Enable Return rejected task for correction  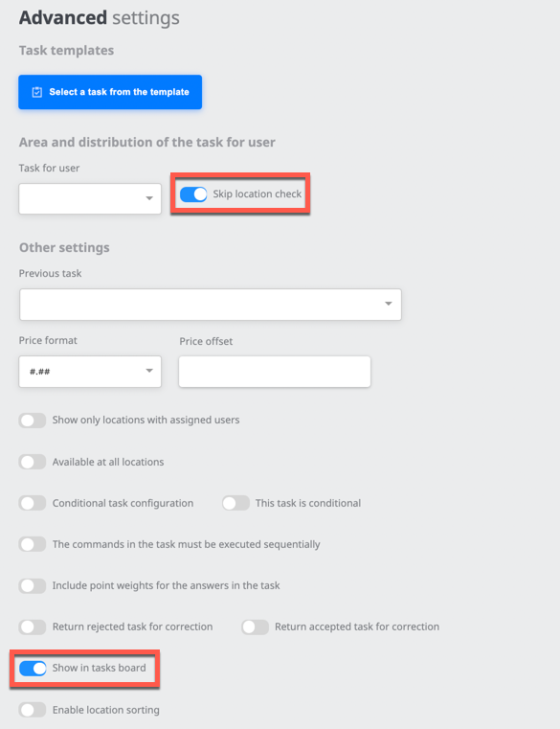point(33,626)
